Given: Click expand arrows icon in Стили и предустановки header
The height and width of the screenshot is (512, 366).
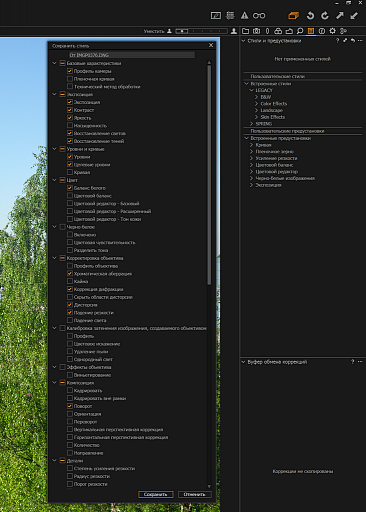Looking at the screenshot, I should point(345,40).
